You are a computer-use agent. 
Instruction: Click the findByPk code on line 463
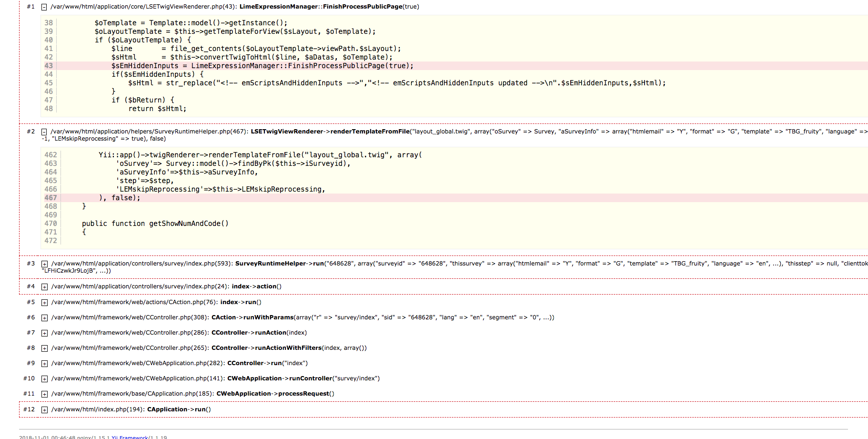click(x=233, y=163)
